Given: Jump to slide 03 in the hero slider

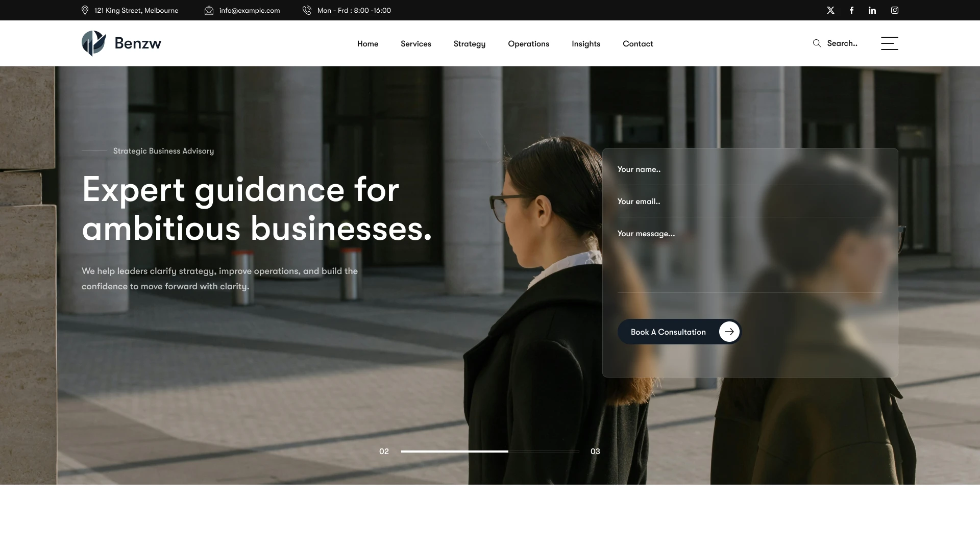Looking at the screenshot, I should (595, 452).
